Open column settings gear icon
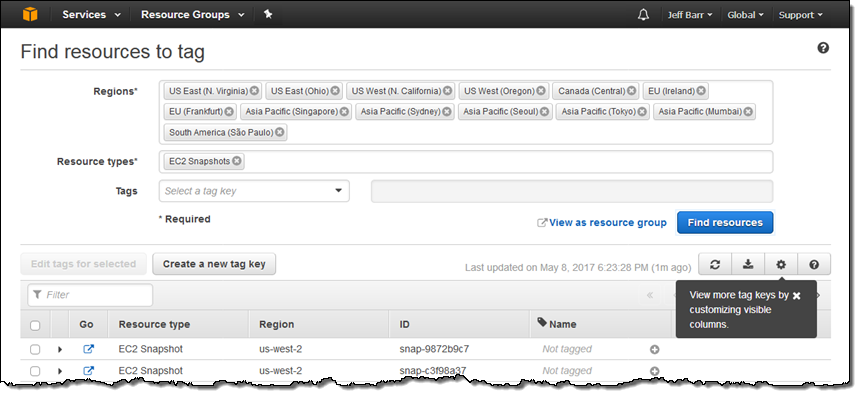The height and width of the screenshot is (396, 860). (x=781, y=264)
